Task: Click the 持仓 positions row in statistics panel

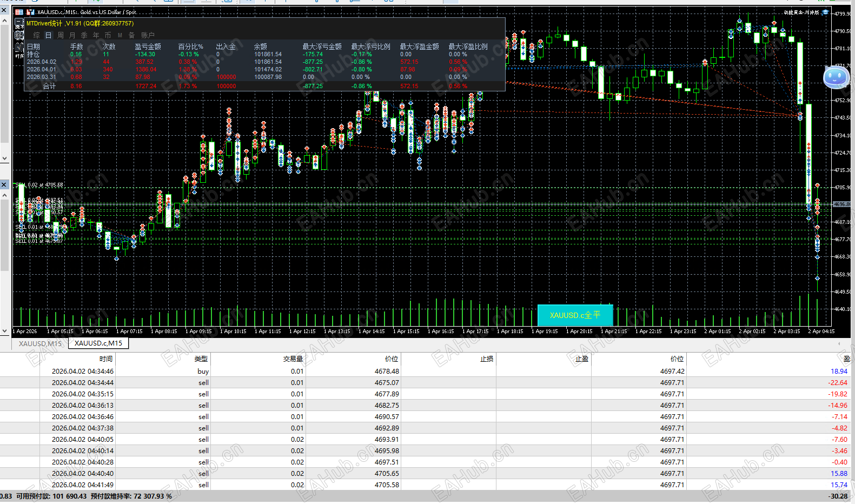Action: [x=265, y=55]
